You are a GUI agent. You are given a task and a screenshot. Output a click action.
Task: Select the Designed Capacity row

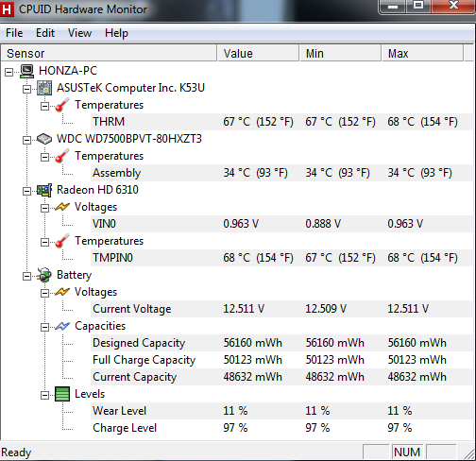click(282, 343)
